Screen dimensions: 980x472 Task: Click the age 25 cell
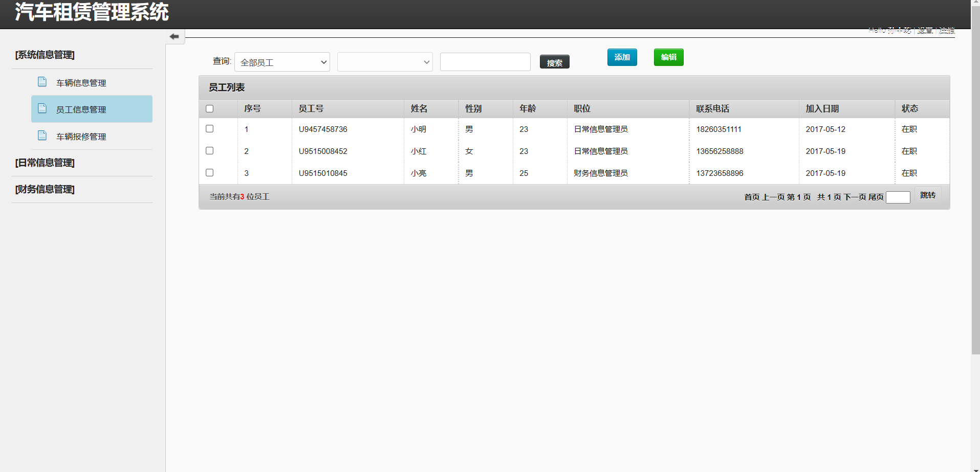click(524, 173)
